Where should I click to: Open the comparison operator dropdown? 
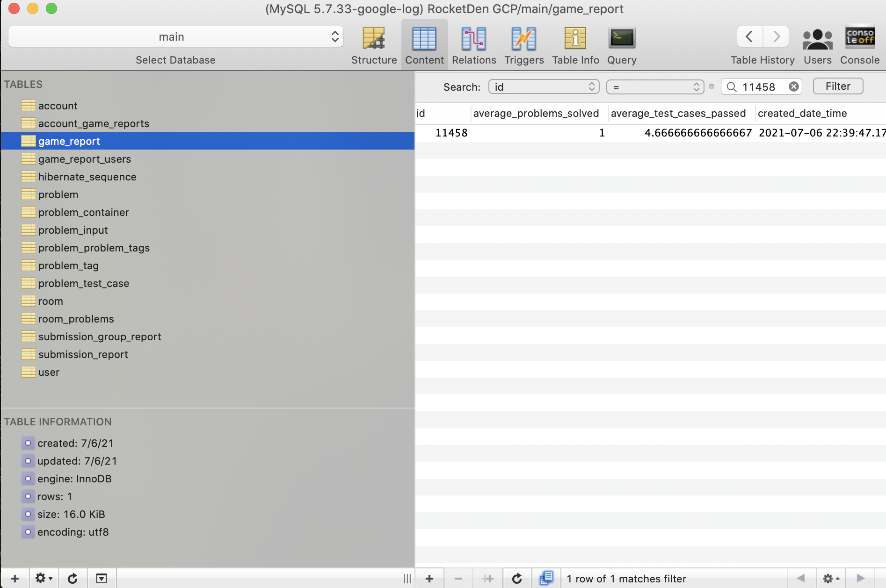pos(655,86)
